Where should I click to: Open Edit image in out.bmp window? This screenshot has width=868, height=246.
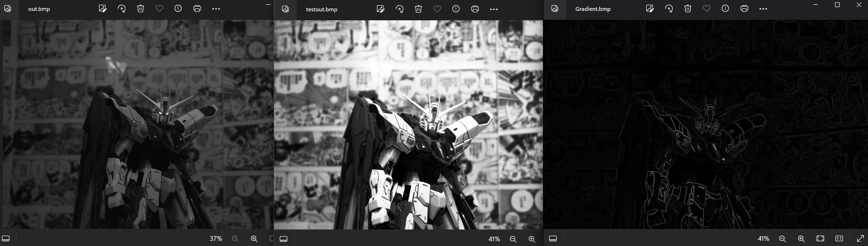tap(103, 8)
